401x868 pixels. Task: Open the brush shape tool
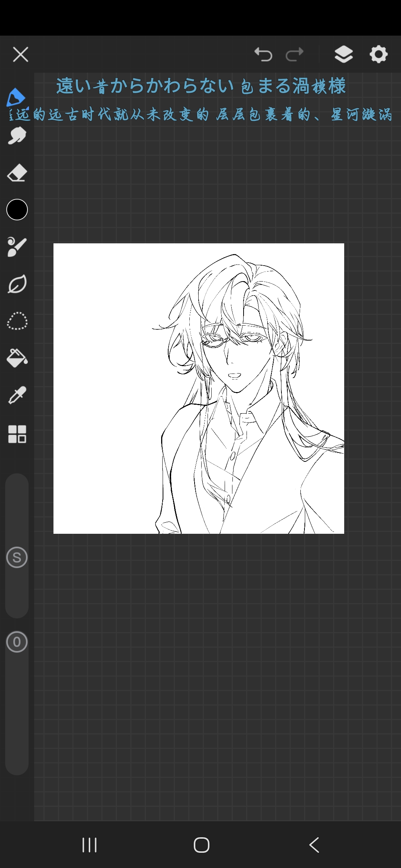[x=17, y=247]
